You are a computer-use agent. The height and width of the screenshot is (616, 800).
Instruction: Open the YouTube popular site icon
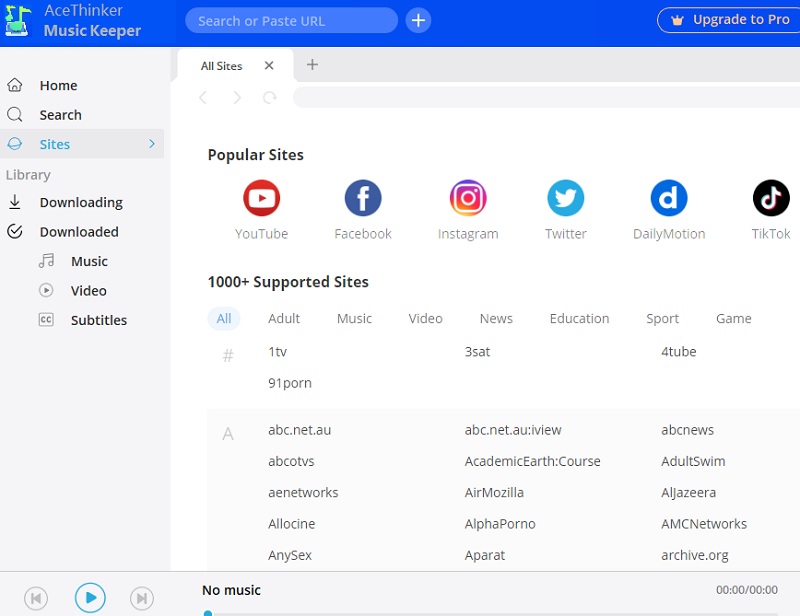tap(261, 198)
